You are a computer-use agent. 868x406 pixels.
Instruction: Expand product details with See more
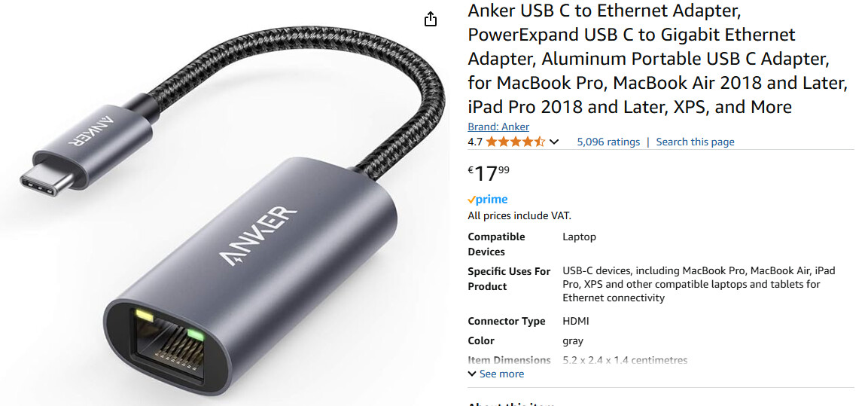(496, 374)
